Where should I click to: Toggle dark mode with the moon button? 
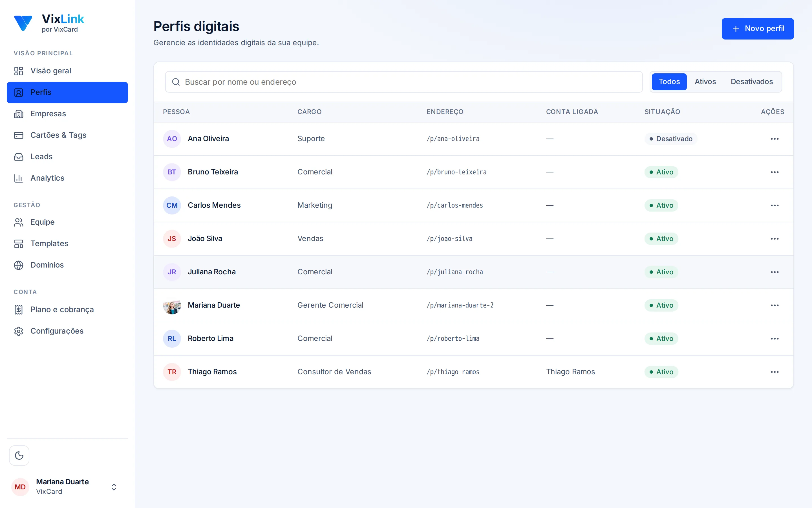point(19,456)
